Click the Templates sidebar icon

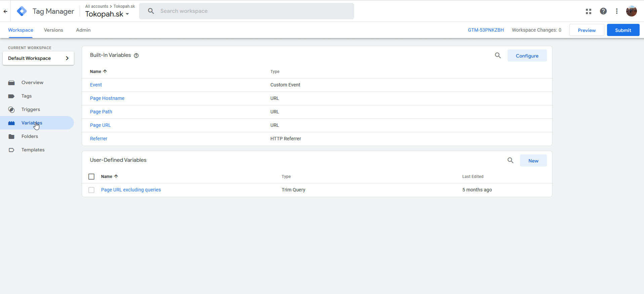point(11,150)
